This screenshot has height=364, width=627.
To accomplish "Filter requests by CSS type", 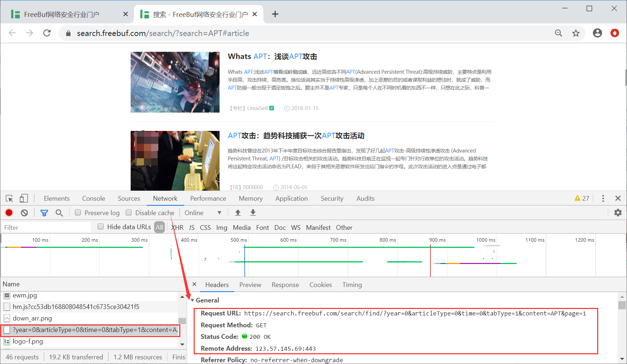I will tap(206, 228).
